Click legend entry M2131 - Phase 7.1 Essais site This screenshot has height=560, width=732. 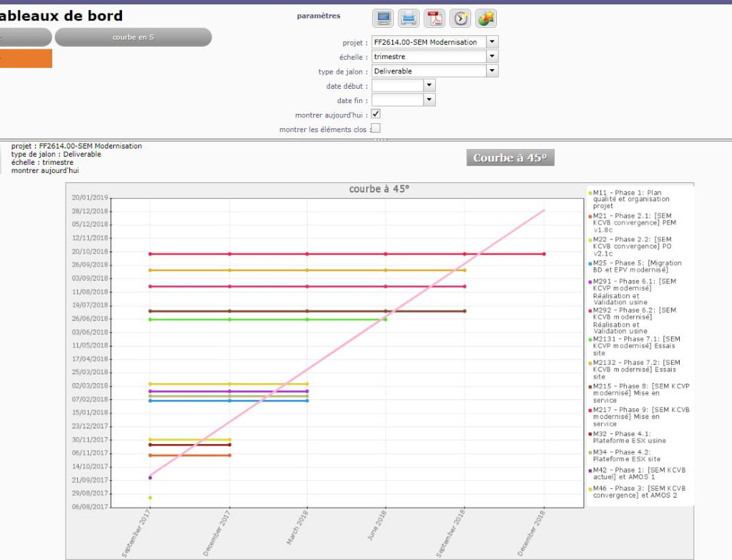coord(634,346)
